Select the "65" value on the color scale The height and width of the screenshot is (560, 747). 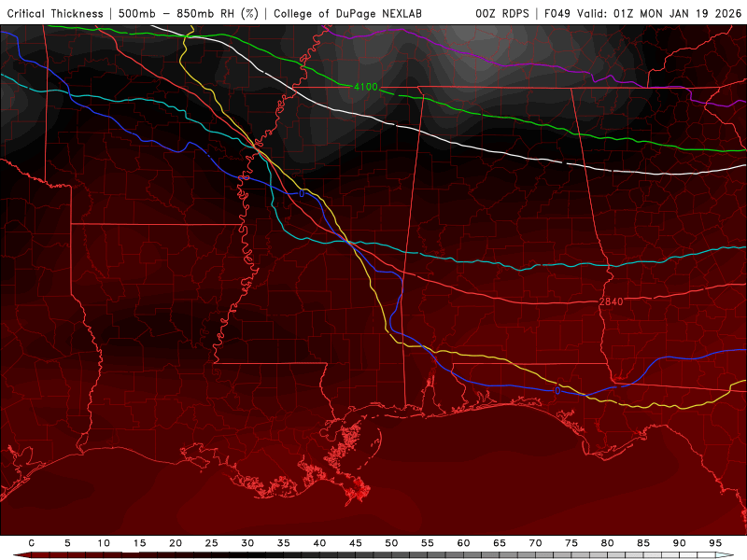[500, 543]
